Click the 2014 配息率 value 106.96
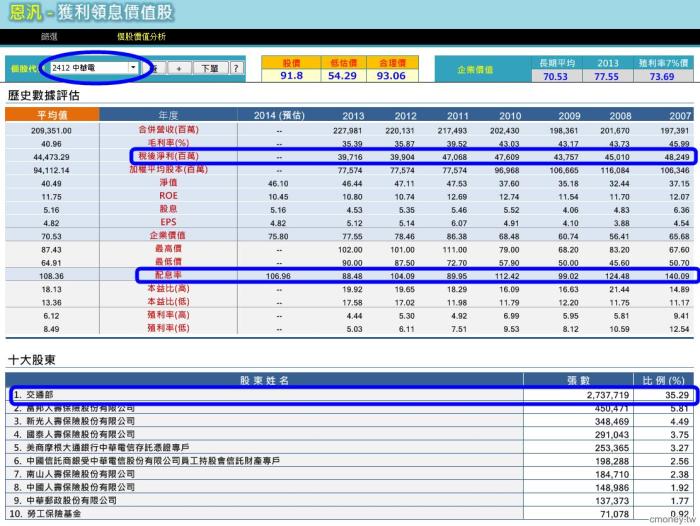The image size is (700, 526). 278,276
